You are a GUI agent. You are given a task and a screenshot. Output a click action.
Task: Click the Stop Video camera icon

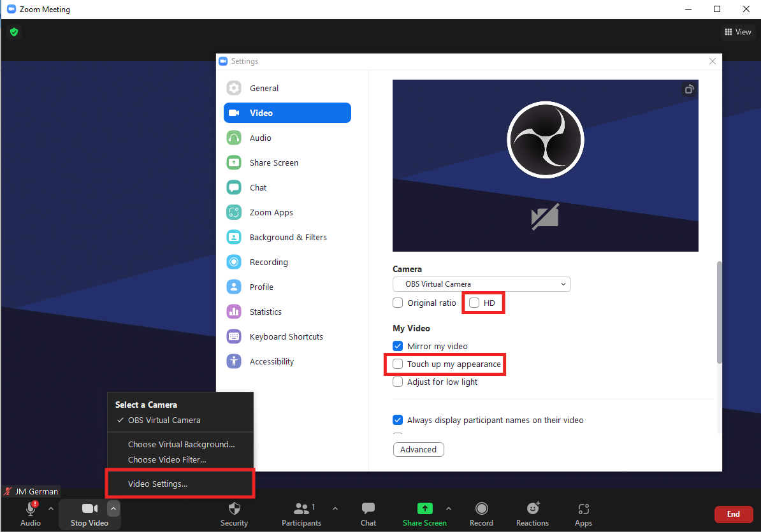click(89, 508)
